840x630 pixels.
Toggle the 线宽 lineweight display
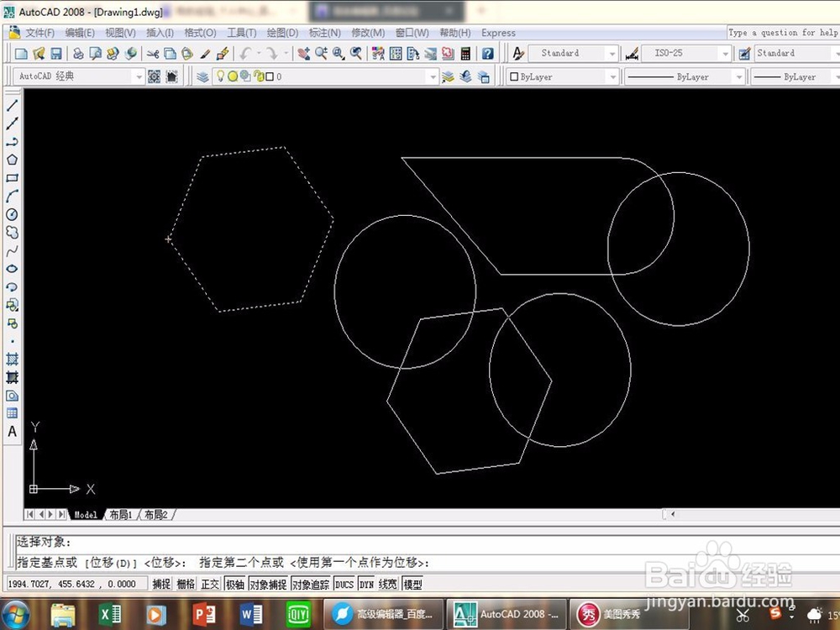(388, 584)
